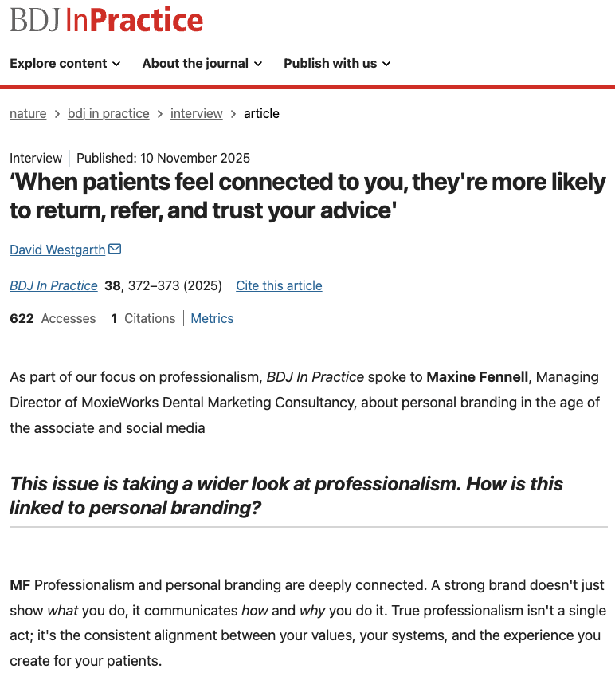Open the Metrics page

212,318
